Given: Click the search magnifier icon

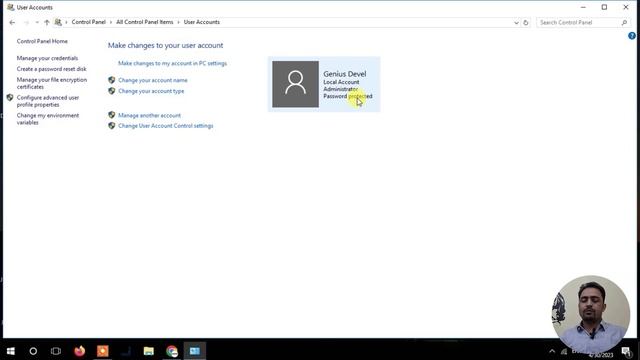Looking at the screenshot, I should (x=624, y=22).
